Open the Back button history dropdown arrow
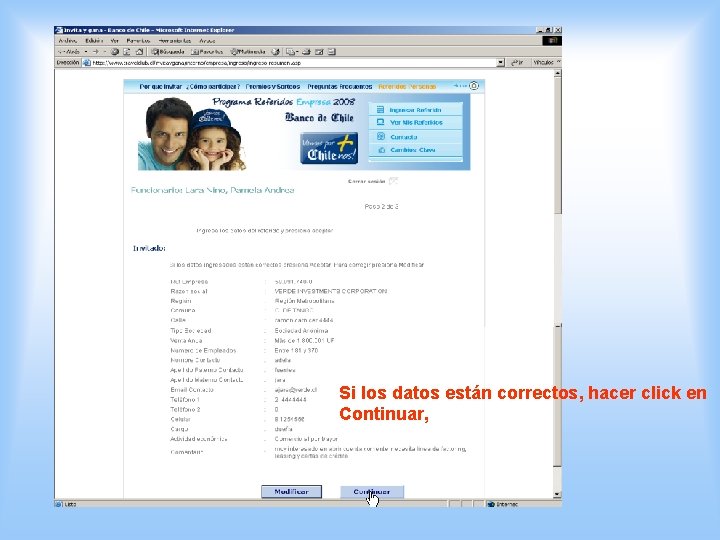The image size is (720, 540). pos(86,52)
